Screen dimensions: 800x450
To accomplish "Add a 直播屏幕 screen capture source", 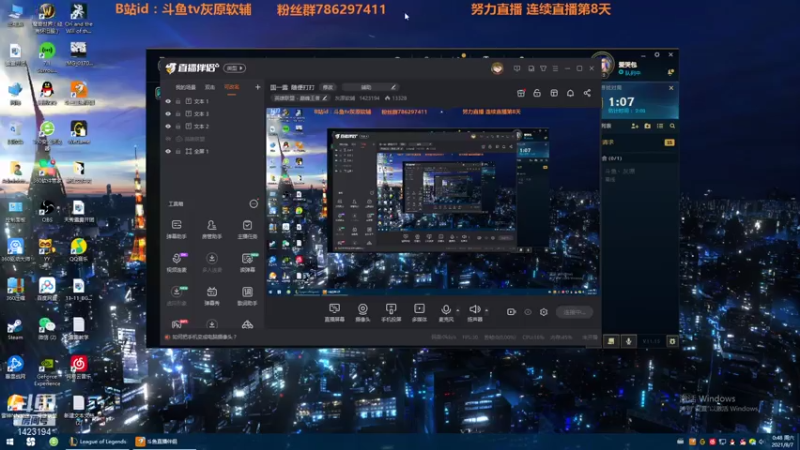I will tap(334, 312).
